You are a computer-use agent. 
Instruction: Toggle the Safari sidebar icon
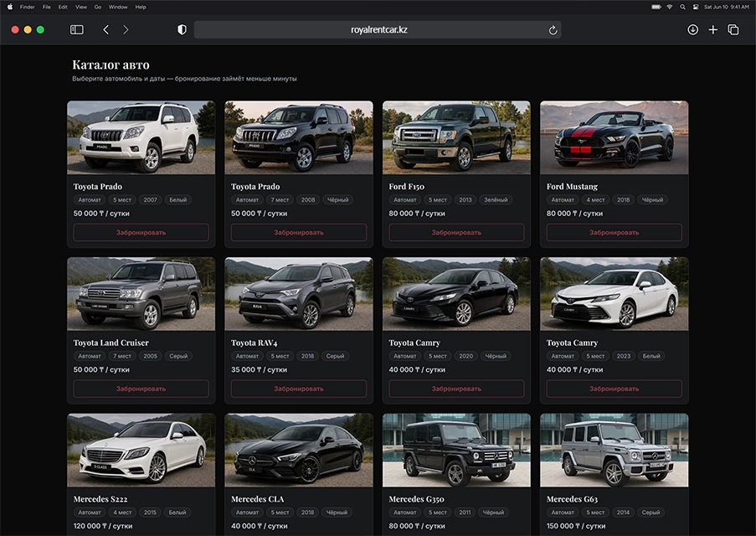(x=77, y=30)
